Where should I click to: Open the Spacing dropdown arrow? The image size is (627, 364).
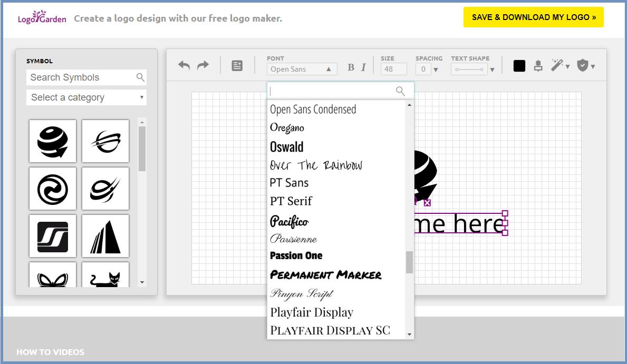pos(436,70)
